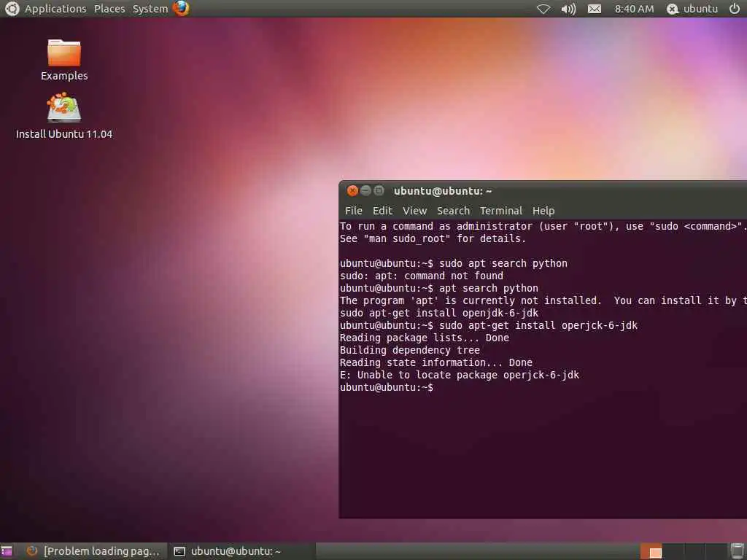Image resolution: width=747 pixels, height=560 pixels.
Task: Open the Terminal menu in terminal window
Action: [x=500, y=211]
